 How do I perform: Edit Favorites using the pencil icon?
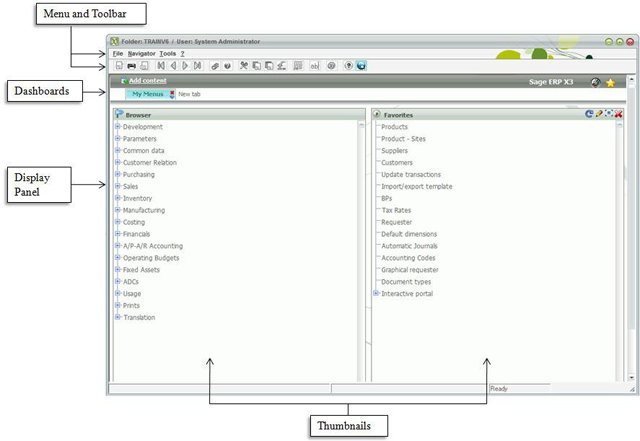(x=599, y=115)
